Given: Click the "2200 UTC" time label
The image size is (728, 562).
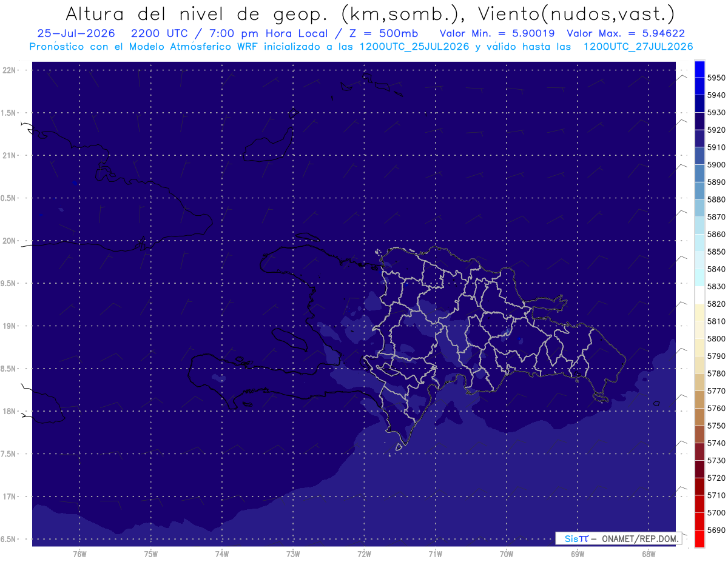Looking at the screenshot, I should click(x=160, y=33).
